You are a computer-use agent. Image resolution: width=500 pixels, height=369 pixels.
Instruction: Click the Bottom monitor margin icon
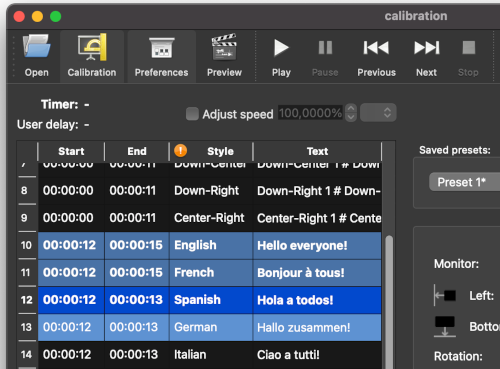point(445,327)
